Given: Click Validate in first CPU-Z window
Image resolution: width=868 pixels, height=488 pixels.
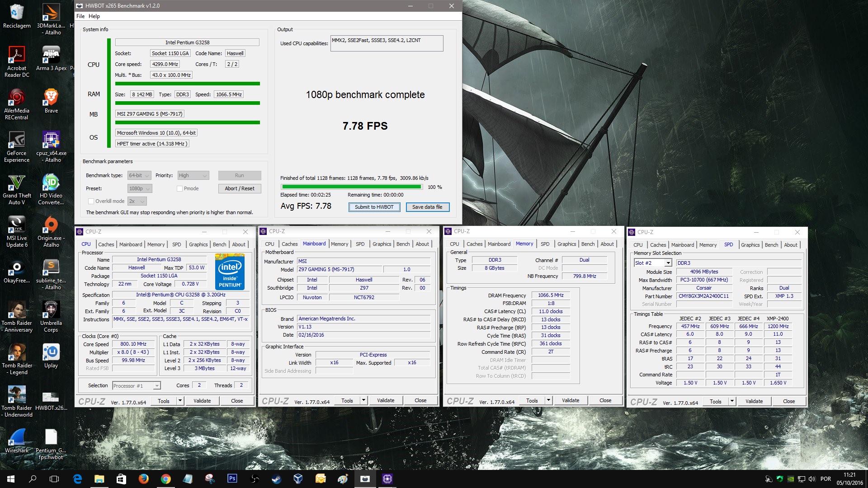Looking at the screenshot, I should (202, 401).
